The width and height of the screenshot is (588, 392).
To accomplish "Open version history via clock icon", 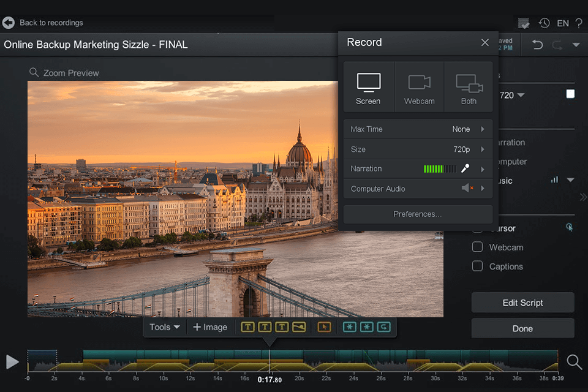I will (544, 23).
